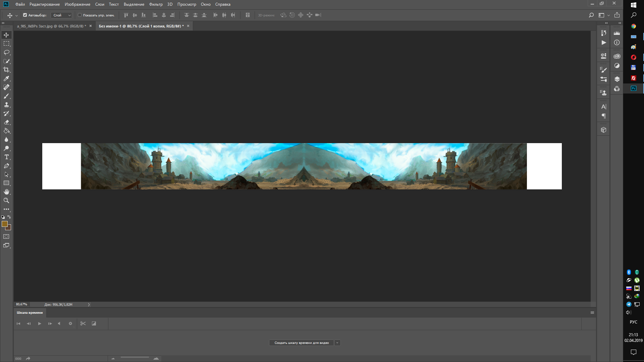Toggle the Автовыбор checkbox
This screenshot has width=644, height=362.
(25, 15)
